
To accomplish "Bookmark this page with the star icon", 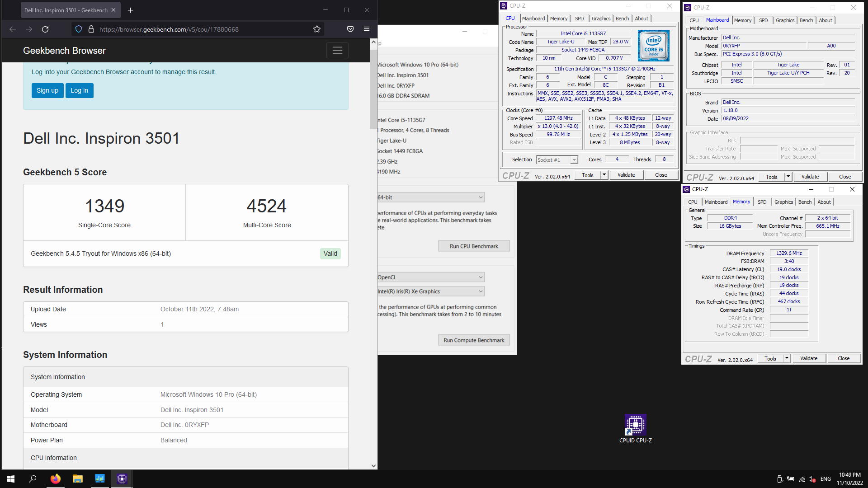I will pos(317,29).
